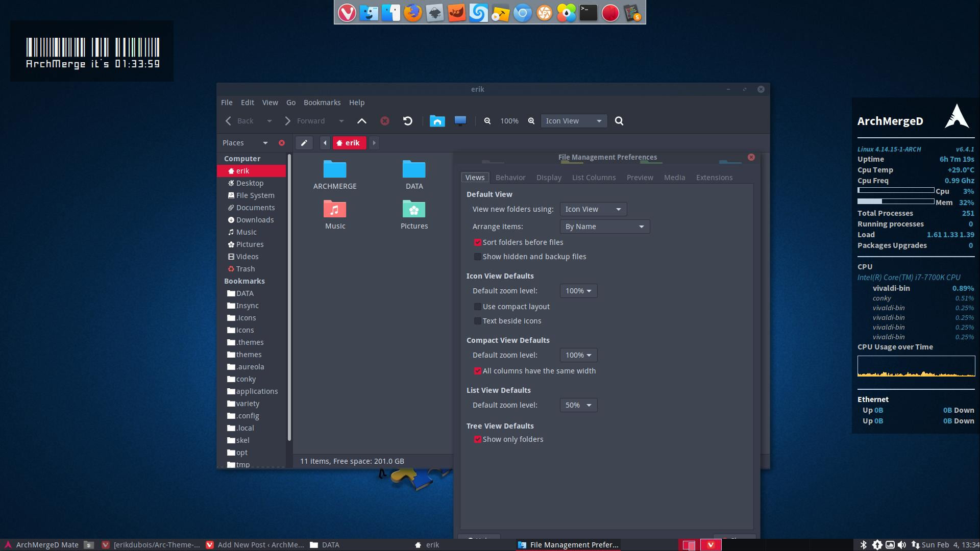Open the red record dock app

(610, 13)
